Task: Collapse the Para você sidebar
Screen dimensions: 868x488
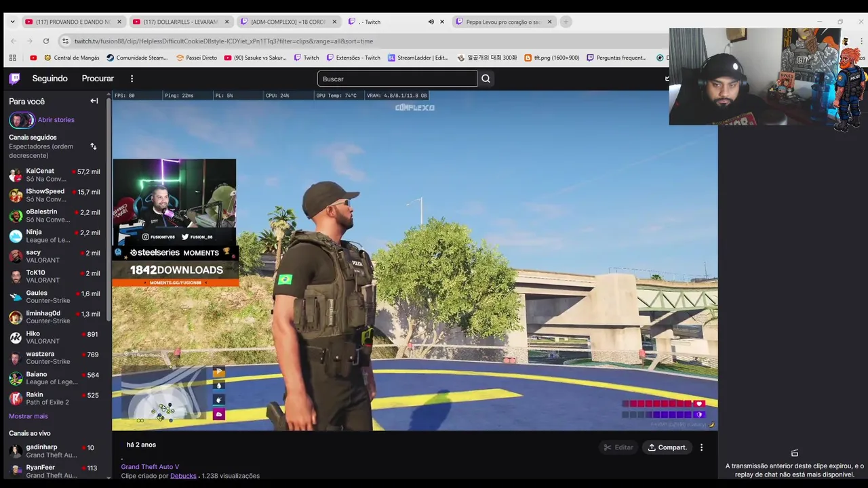Action: click(x=94, y=101)
